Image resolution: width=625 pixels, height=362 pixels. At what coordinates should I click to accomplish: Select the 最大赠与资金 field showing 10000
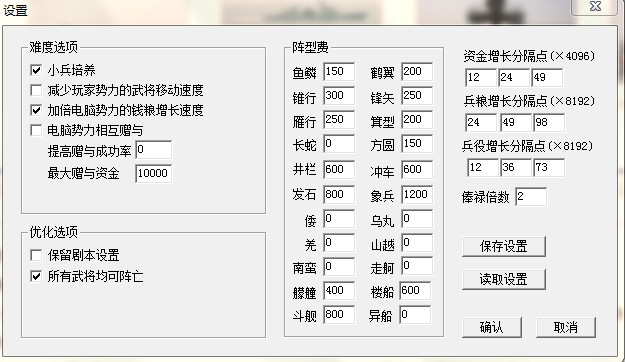[x=153, y=173]
